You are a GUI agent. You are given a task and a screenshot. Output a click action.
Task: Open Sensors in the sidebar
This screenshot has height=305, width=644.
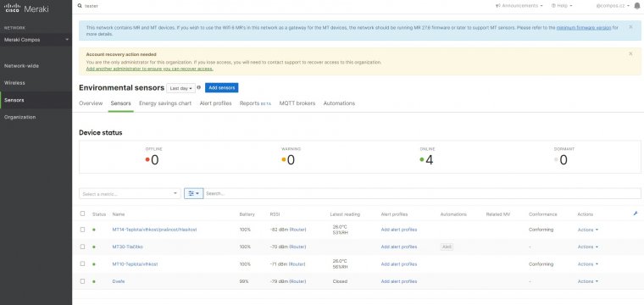(36, 100)
